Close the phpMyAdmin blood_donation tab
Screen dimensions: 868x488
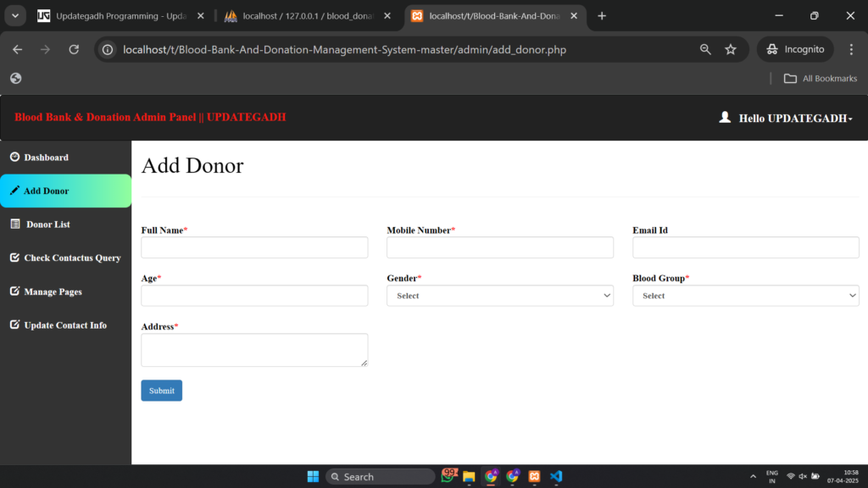pos(387,16)
